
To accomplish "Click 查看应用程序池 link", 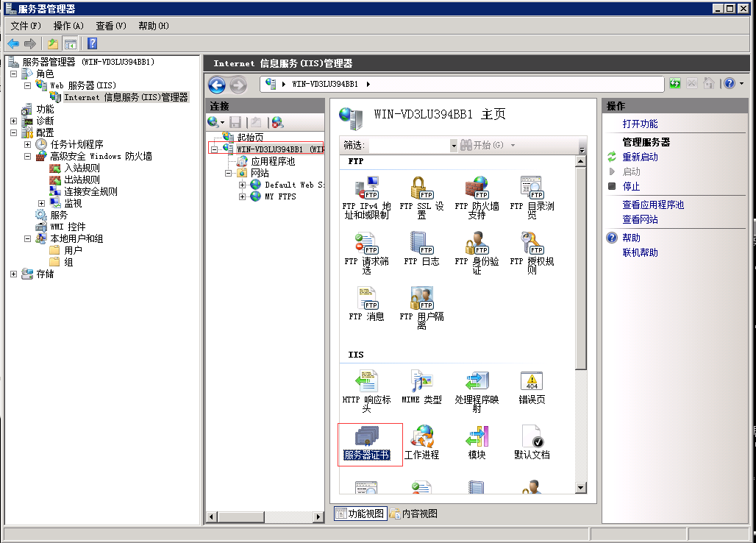I will [x=653, y=205].
